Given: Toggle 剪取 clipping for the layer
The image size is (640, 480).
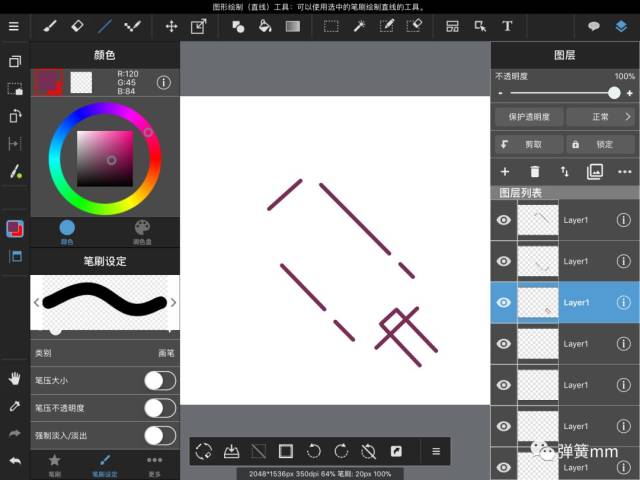Looking at the screenshot, I should (x=529, y=144).
